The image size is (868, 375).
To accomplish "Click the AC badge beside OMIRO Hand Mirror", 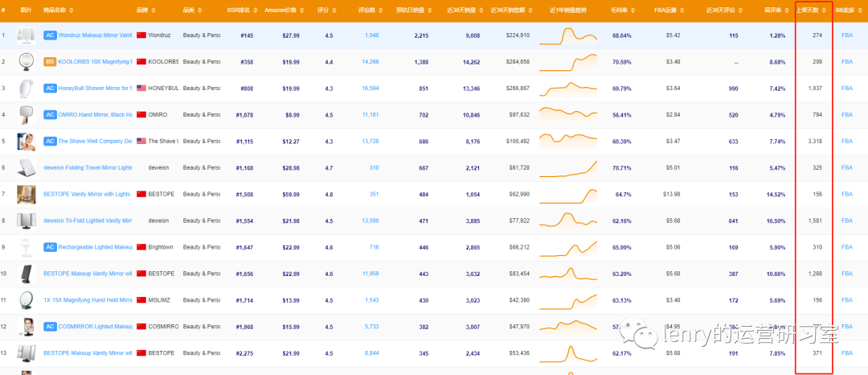I will click(50, 114).
